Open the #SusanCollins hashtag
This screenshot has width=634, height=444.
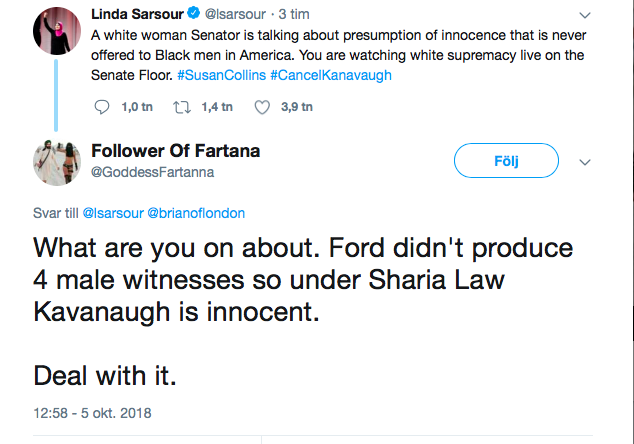pos(222,75)
